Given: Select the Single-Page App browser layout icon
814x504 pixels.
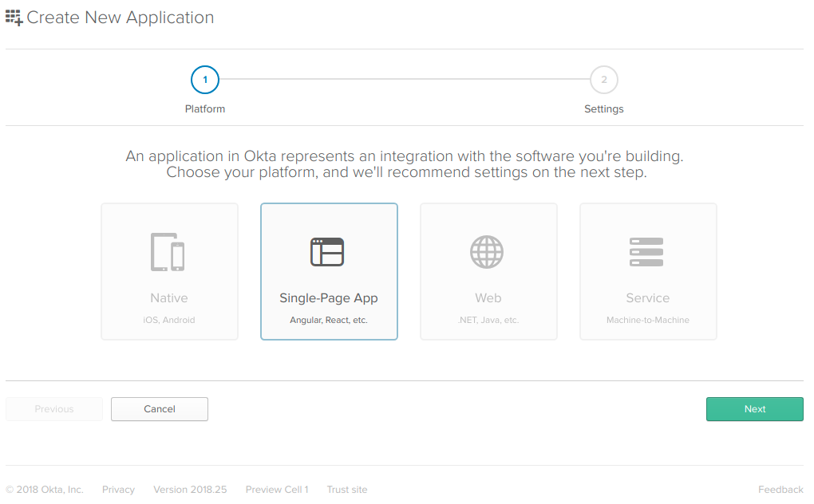Looking at the screenshot, I should point(327,252).
